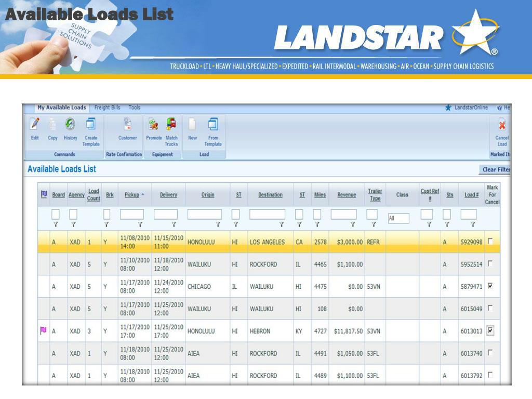This screenshot has height=399, width=532.
Task: Click the Match Trucks icon
Action: (171, 124)
